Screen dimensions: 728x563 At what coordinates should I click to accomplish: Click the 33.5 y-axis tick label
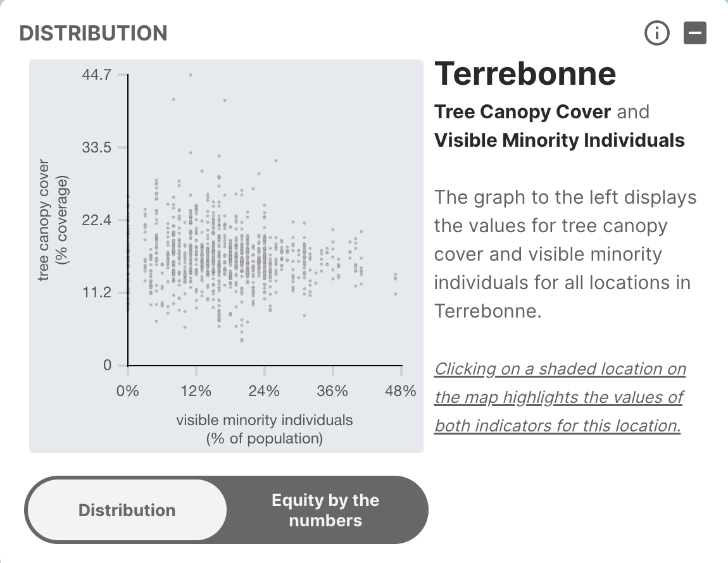(97, 147)
